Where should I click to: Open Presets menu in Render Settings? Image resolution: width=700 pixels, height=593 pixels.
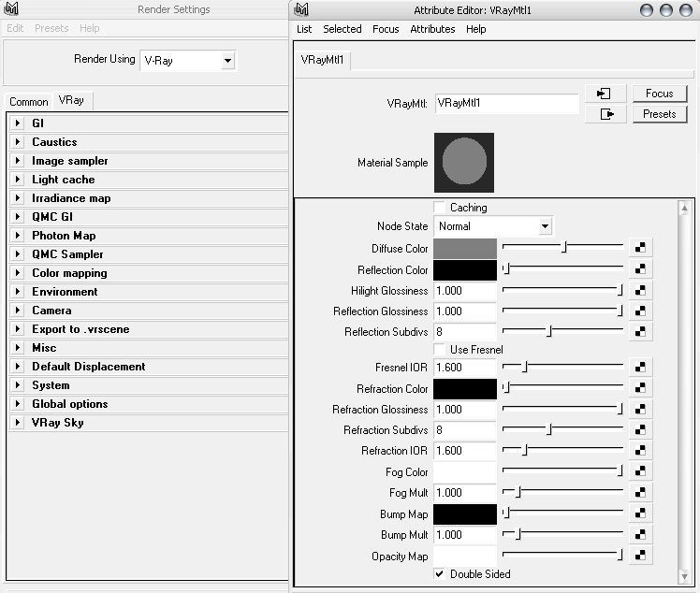point(51,28)
